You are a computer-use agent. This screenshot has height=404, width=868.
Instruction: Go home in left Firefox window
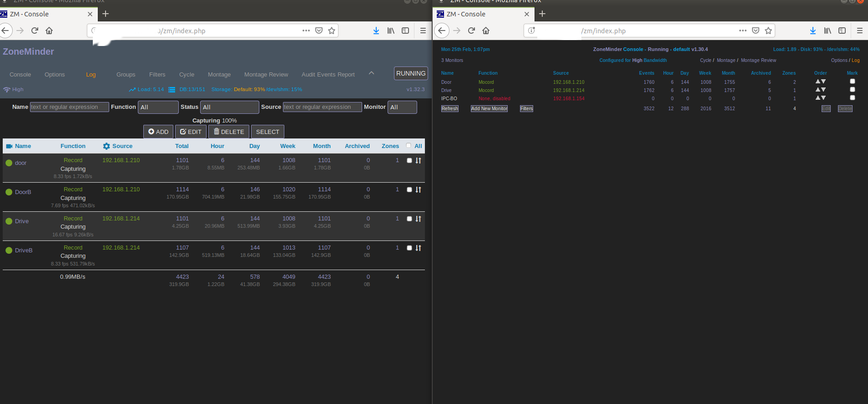[49, 31]
